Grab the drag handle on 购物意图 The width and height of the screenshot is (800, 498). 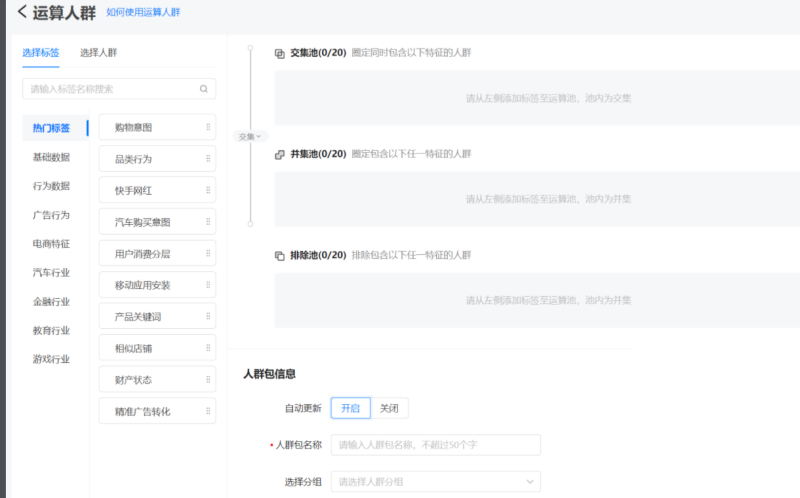(x=208, y=127)
